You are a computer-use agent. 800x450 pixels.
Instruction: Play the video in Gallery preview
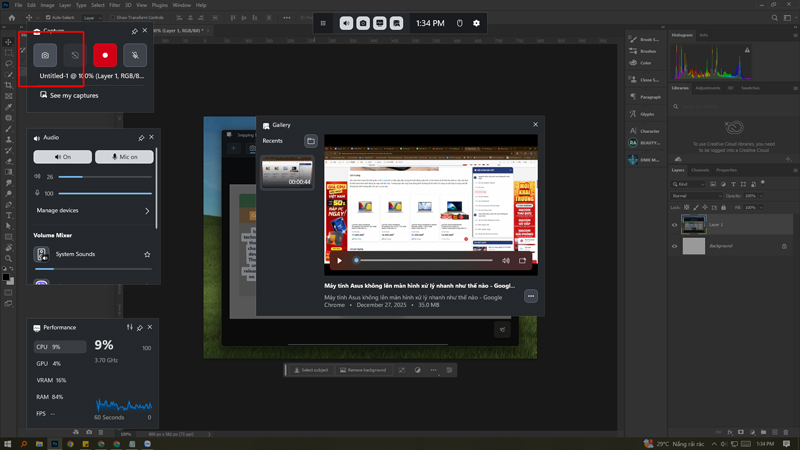click(x=339, y=260)
